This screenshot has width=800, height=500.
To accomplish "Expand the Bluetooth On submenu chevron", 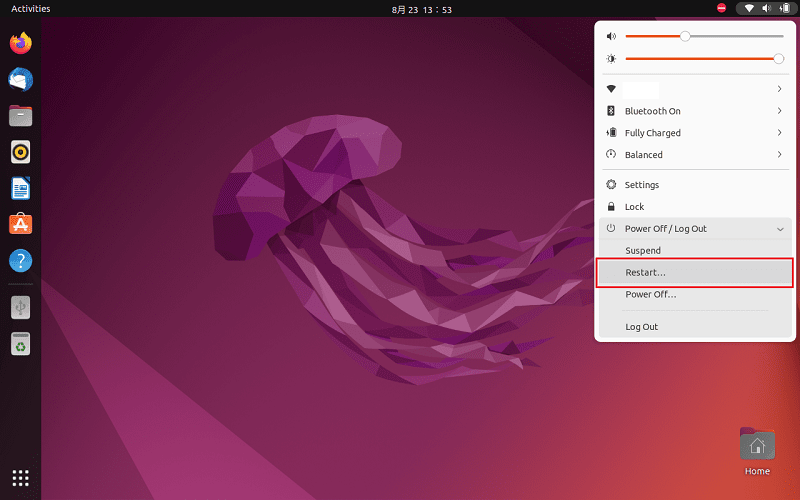I will 780,111.
